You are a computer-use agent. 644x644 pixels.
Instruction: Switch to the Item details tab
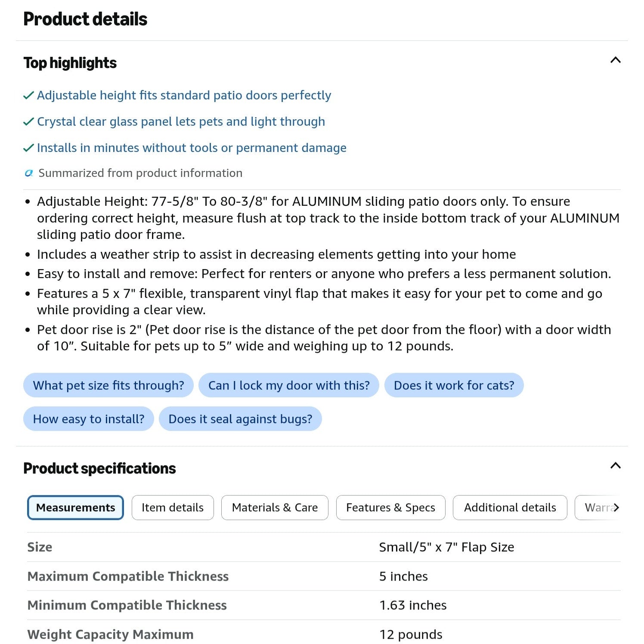click(x=173, y=508)
